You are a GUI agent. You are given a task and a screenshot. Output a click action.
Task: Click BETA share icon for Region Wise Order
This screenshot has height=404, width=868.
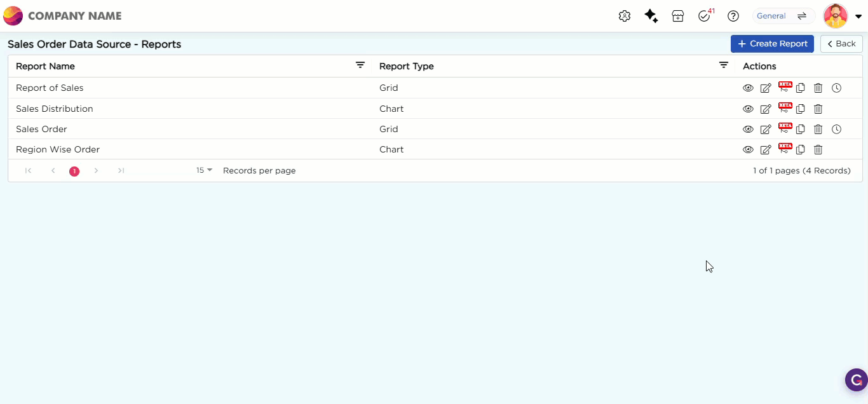(785, 149)
